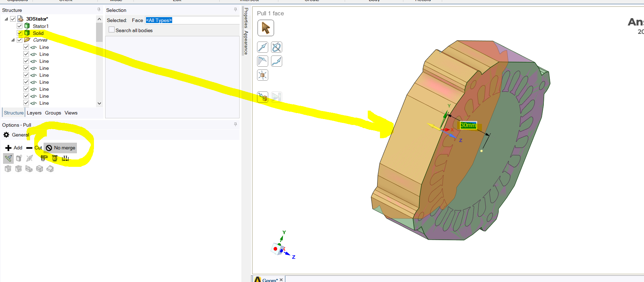Select the Cut pull option
The height and width of the screenshot is (282, 644).
pyautogui.click(x=34, y=148)
